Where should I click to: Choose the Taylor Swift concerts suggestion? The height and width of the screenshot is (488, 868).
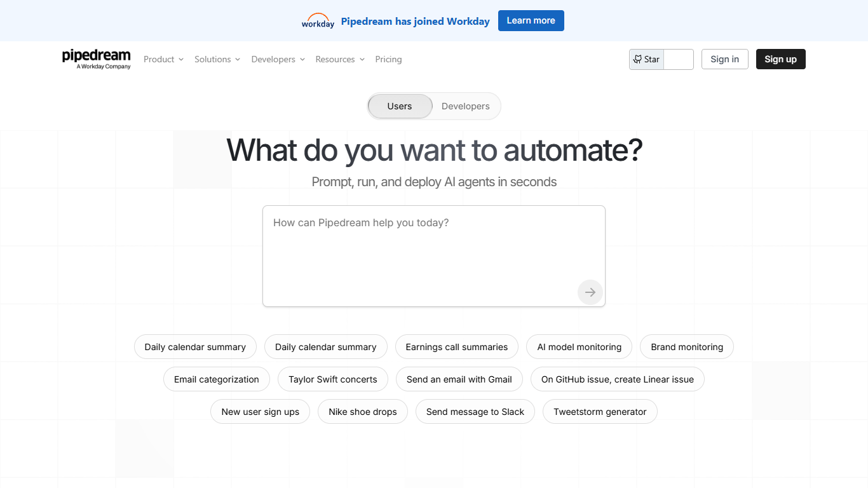click(x=333, y=379)
